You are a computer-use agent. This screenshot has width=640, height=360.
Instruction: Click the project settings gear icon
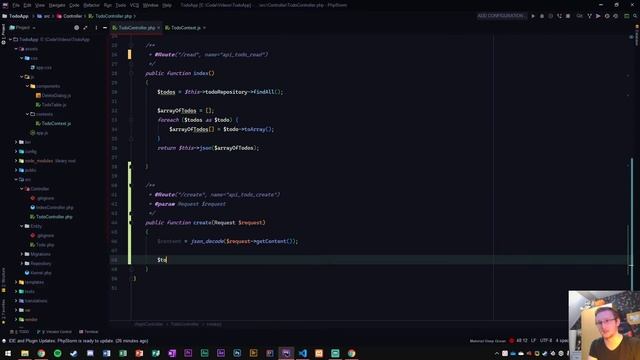tap(76, 28)
